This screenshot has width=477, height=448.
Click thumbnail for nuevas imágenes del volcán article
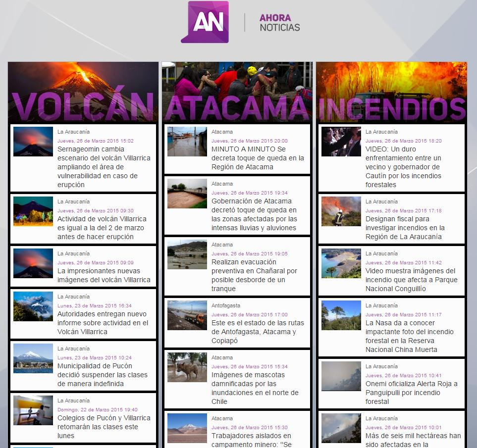(33, 263)
